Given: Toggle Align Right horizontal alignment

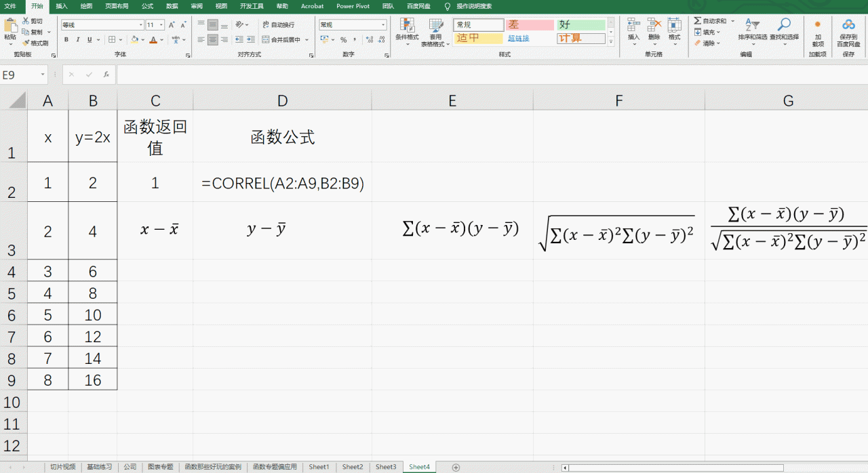Looking at the screenshot, I should (x=224, y=40).
